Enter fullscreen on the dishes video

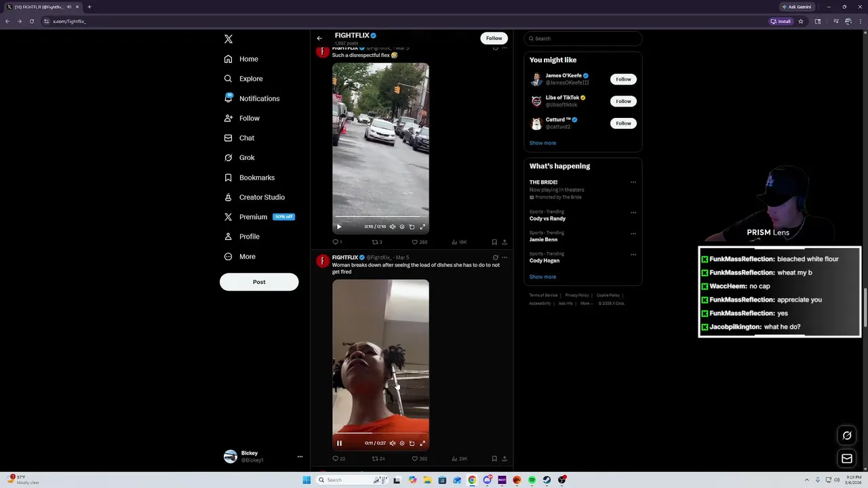tap(422, 443)
